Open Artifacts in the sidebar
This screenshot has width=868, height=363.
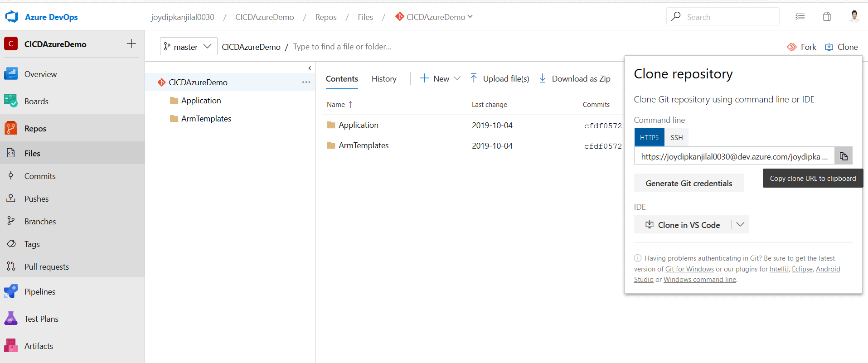(x=73, y=346)
